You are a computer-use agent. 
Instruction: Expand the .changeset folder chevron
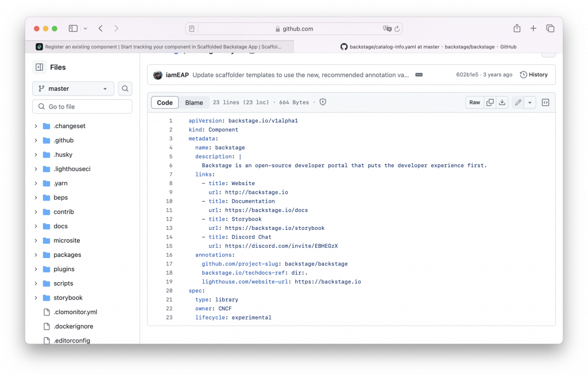coord(36,126)
